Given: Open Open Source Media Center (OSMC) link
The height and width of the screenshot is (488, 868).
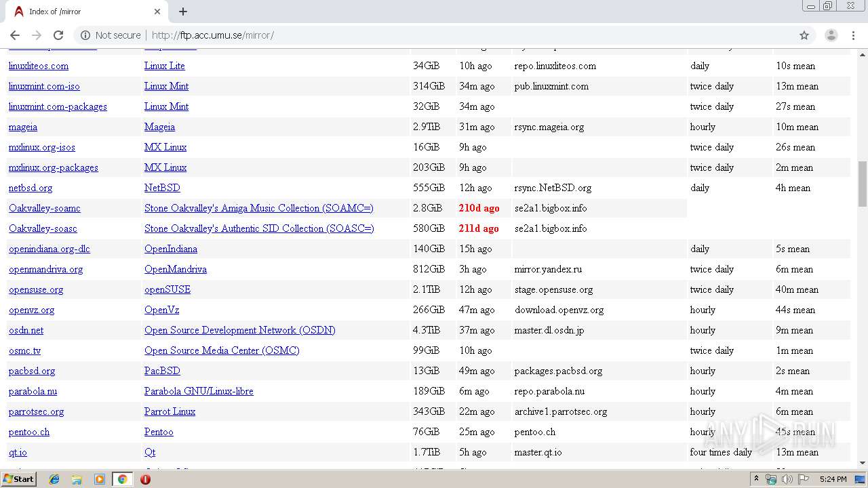Looking at the screenshot, I should [x=222, y=350].
